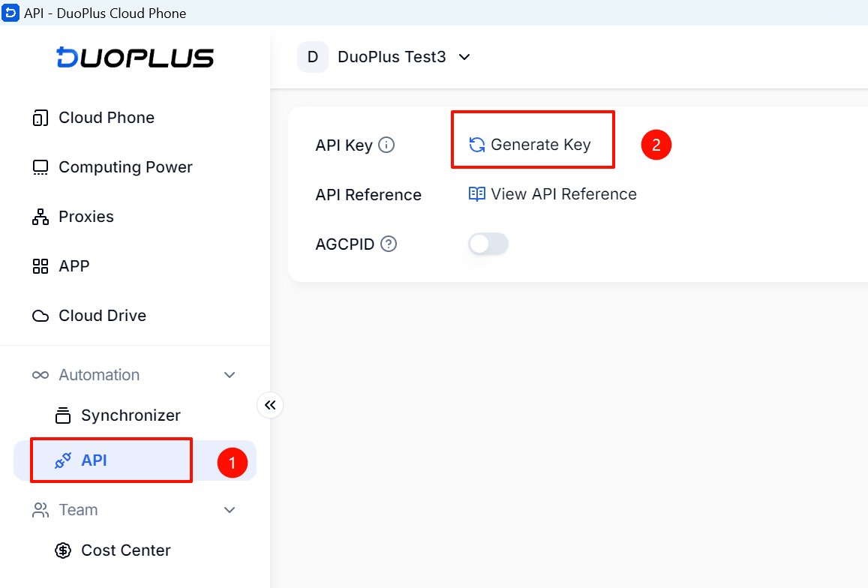The image size is (868, 588).
Task: Click the AGCPID help question icon
Action: click(389, 244)
